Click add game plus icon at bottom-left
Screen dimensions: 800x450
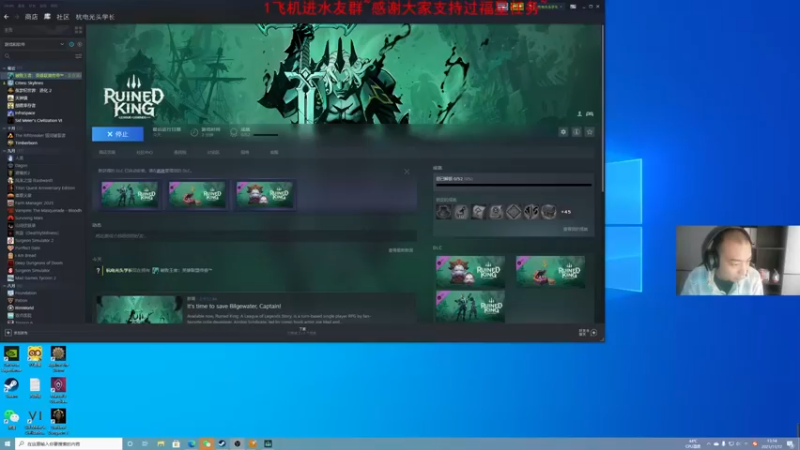(8, 333)
